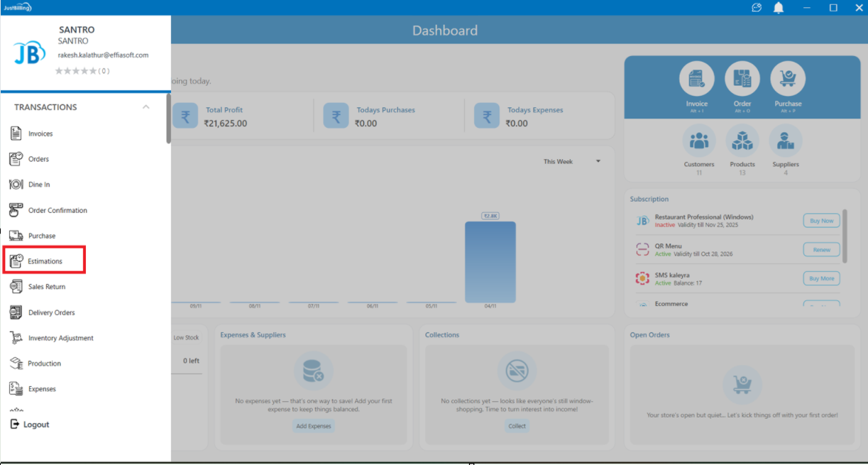
Task: Click the Purchase cart icon
Action: pyautogui.click(x=787, y=80)
